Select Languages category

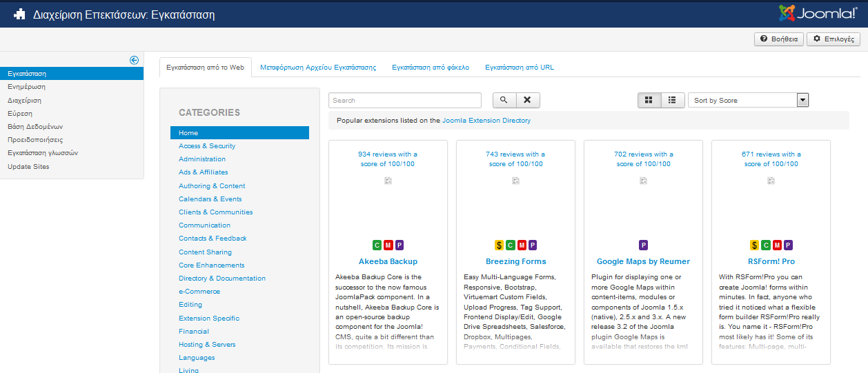click(x=197, y=358)
